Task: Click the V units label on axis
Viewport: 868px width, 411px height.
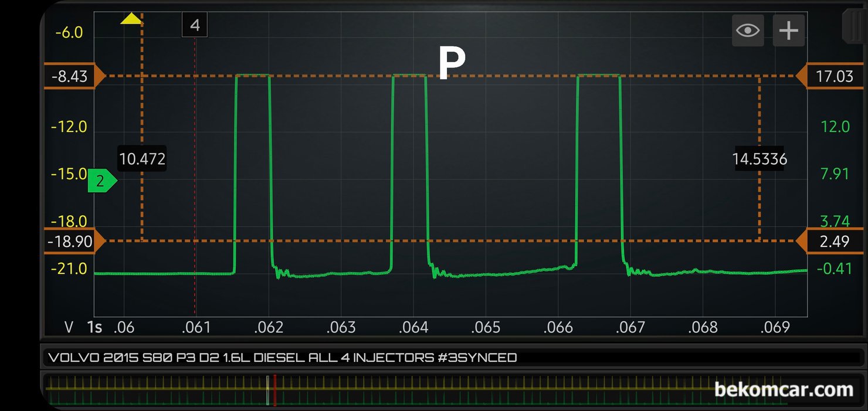Action: [69, 327]
